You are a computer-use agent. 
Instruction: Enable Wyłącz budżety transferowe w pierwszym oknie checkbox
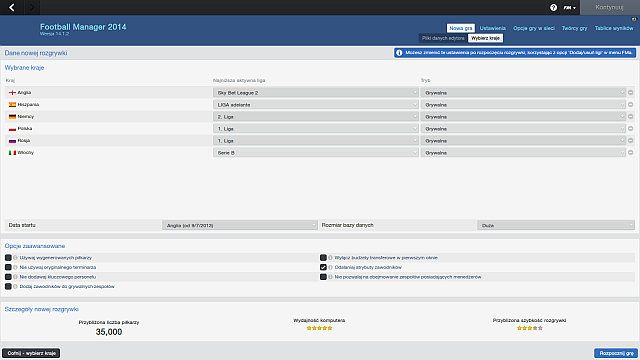(323, 258)
